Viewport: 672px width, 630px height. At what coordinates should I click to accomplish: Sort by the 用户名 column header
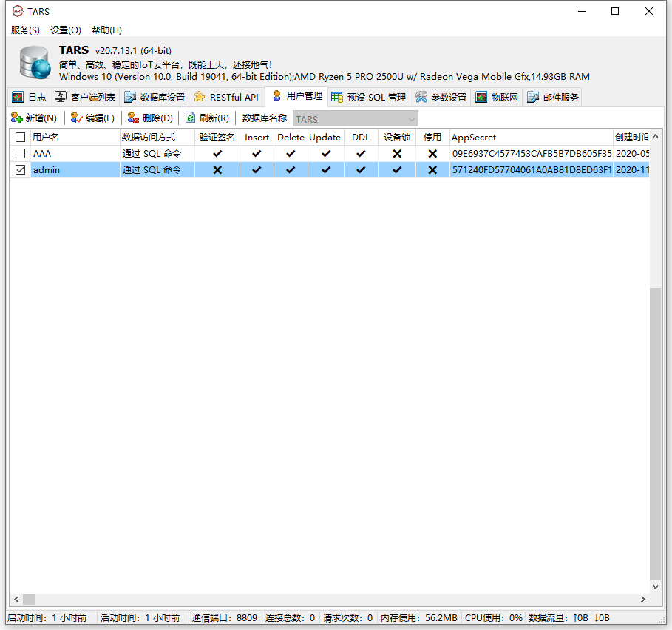(x=75, y=137)
